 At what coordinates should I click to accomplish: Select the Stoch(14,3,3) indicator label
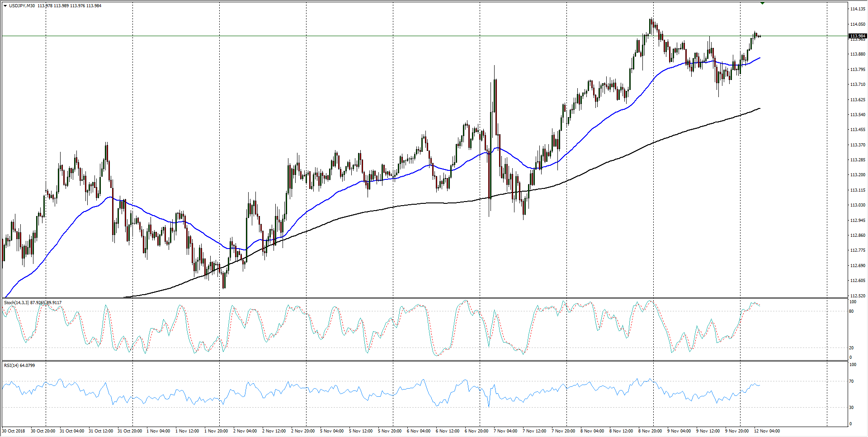coord(16,302)
